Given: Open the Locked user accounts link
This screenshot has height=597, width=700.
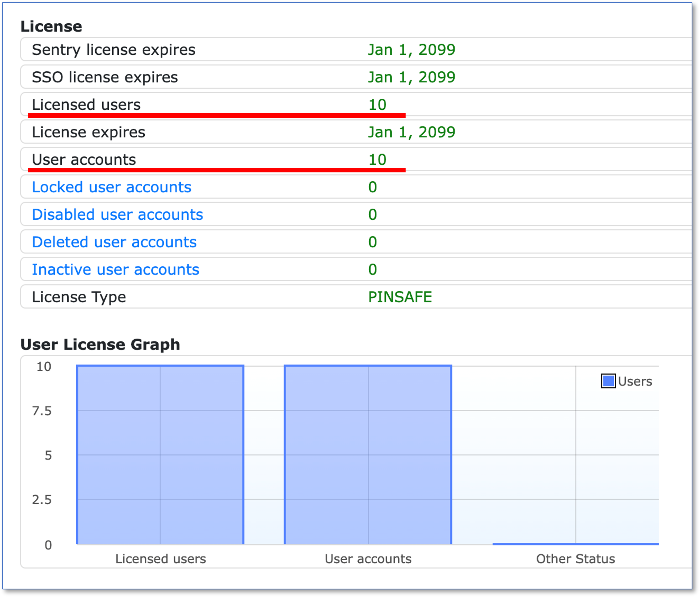Looking at the screenshot, I should pyautogui.click(x=112, y=187).
